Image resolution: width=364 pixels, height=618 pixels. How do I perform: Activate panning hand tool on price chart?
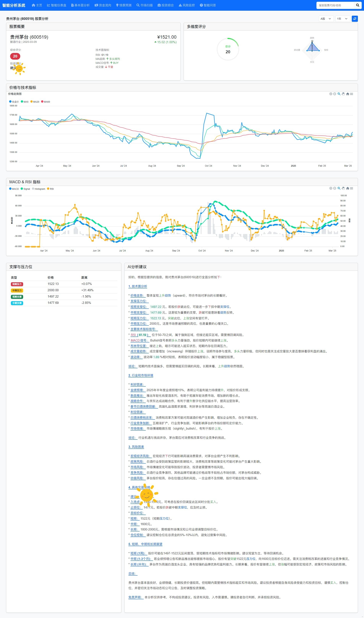tap(343, 94)
